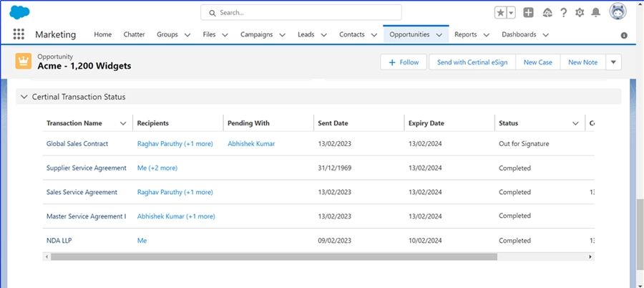
Task: Click the 31/12/1969 sent date cell
Action: pos(335,168)
